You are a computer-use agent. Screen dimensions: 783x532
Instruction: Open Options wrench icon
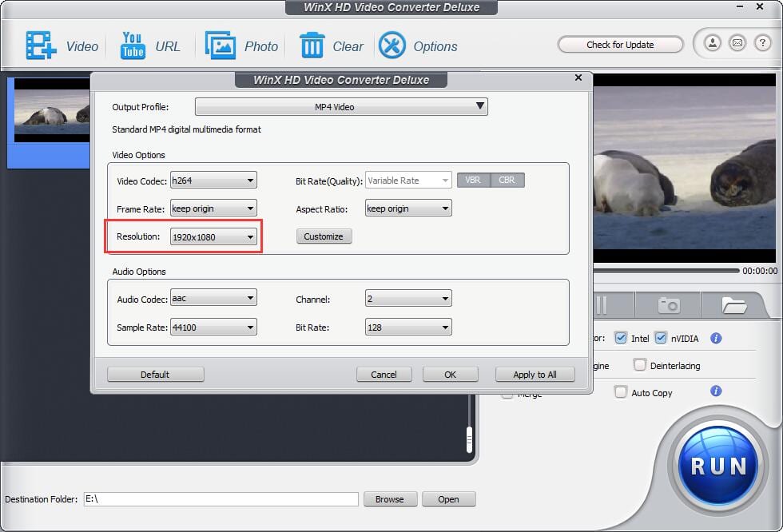pos(392,46)
